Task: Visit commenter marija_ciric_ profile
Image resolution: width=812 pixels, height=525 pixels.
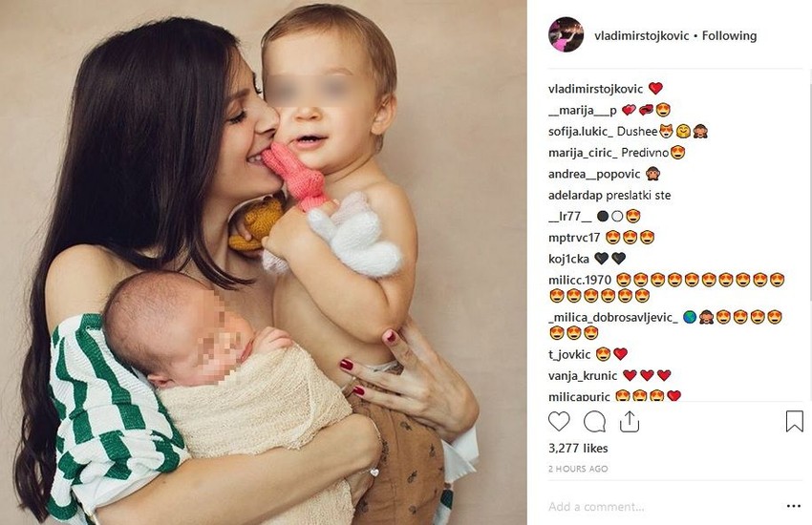Action: tap(583, 153)
